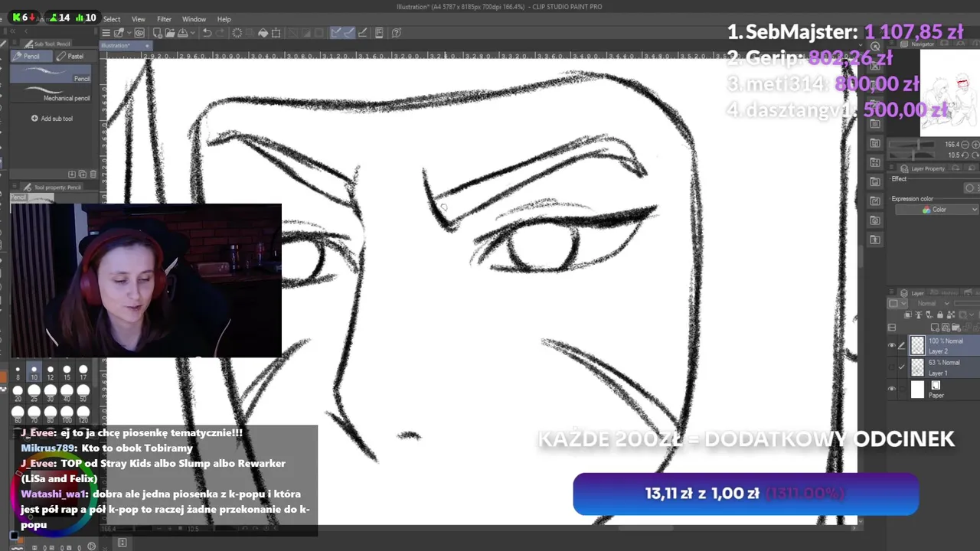
Task: Click the Add sub tool label
Action: coord(57,118)
